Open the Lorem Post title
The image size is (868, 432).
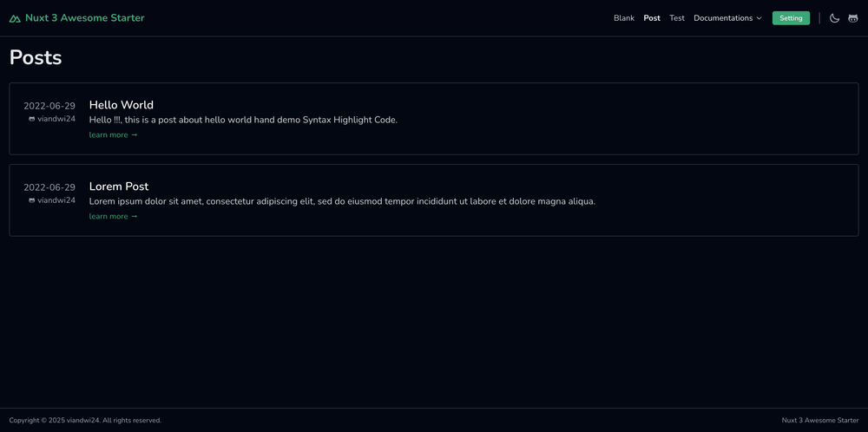coord(119,187)
